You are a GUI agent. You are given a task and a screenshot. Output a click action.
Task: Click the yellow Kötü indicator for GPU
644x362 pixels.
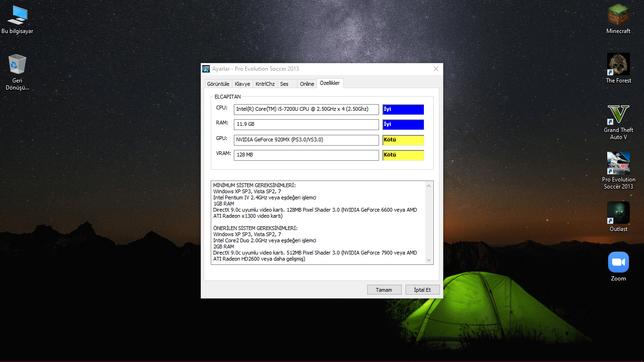point(403,140)
